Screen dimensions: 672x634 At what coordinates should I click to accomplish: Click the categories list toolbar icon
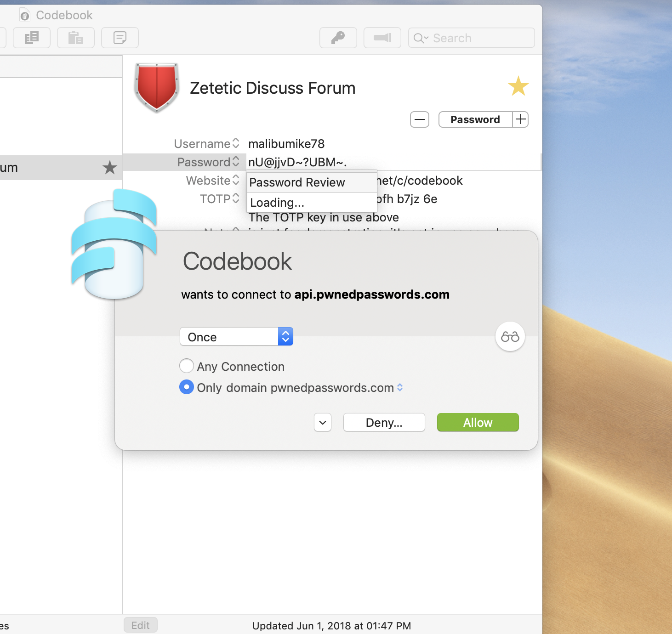coord(32,38)
